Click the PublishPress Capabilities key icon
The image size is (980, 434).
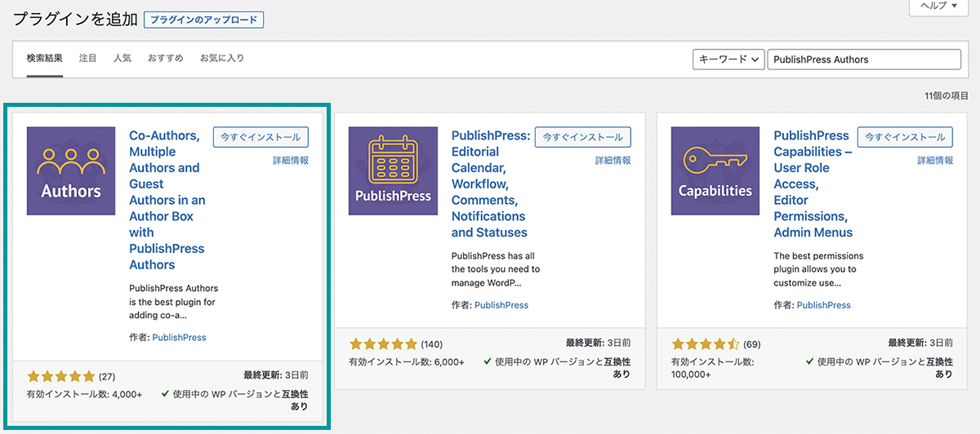click(715, 171)
